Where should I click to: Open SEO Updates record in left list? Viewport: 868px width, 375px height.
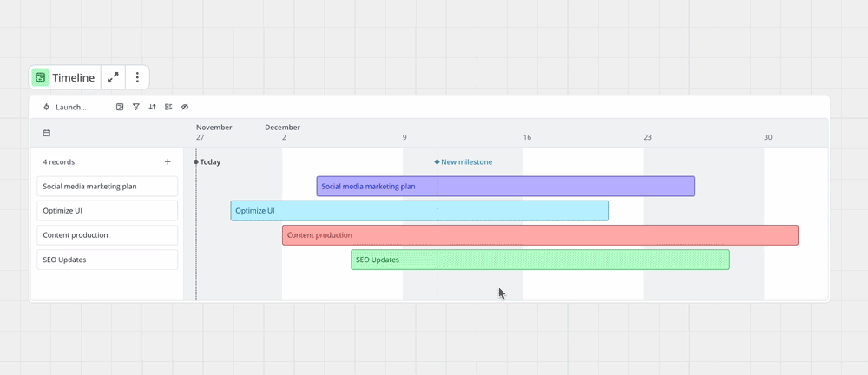(107, 260)
